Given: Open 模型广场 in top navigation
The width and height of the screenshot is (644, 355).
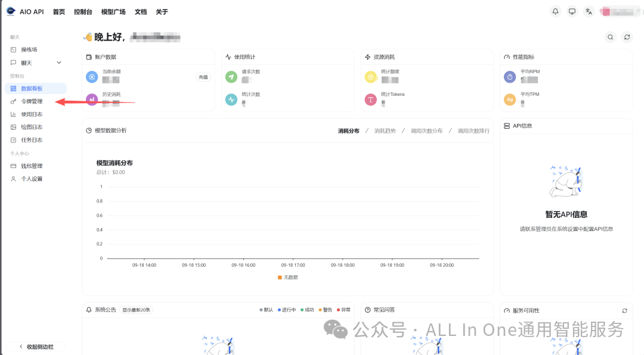Looking at the screenshot, I should tap(113, 12).
